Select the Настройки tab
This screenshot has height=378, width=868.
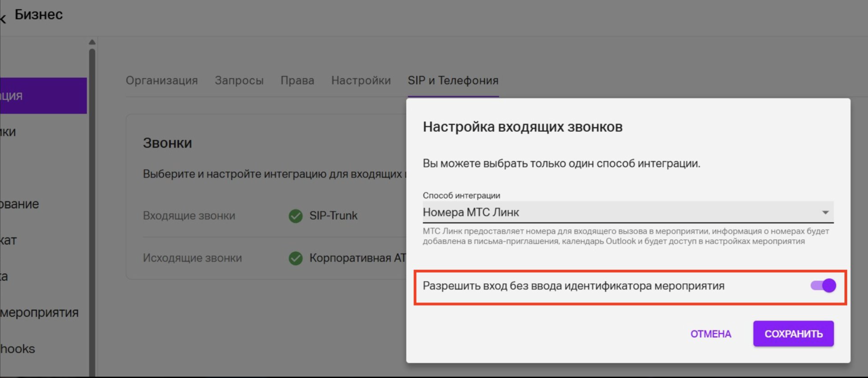pos(361,81)
